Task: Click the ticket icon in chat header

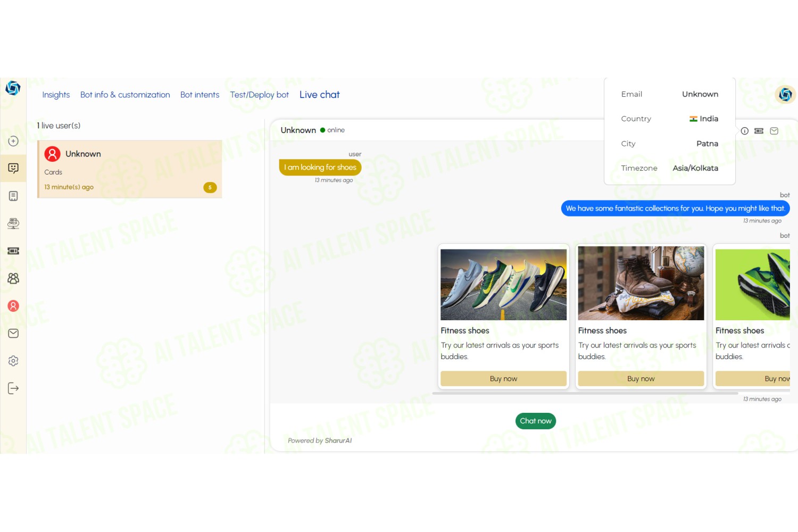Action: (x=759, y=131)
